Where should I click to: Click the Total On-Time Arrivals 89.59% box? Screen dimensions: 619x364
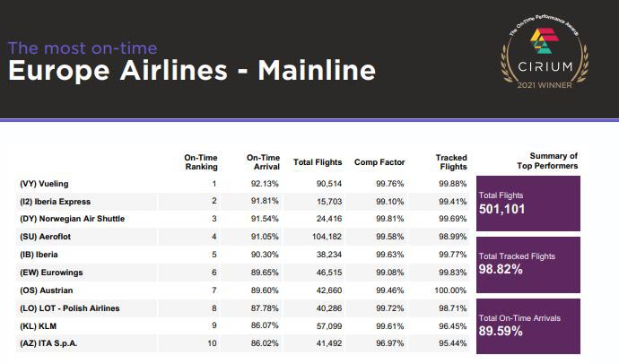point(529,325)
